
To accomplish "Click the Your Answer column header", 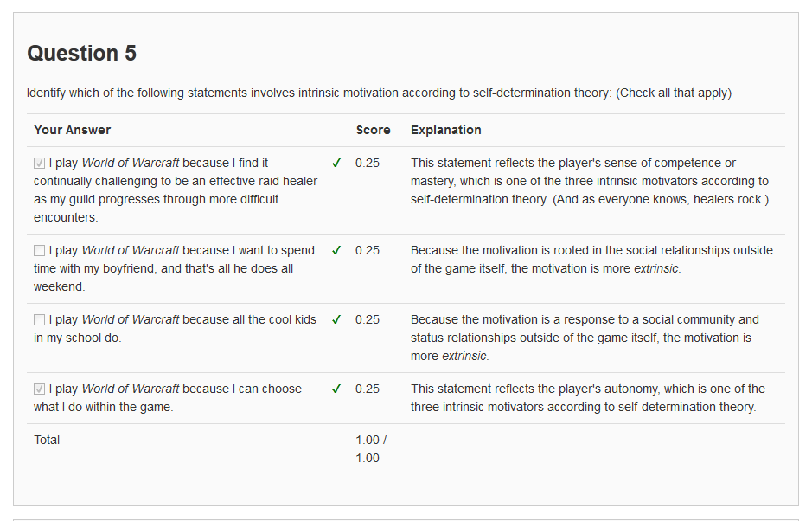I will click(x=73, y=130).
